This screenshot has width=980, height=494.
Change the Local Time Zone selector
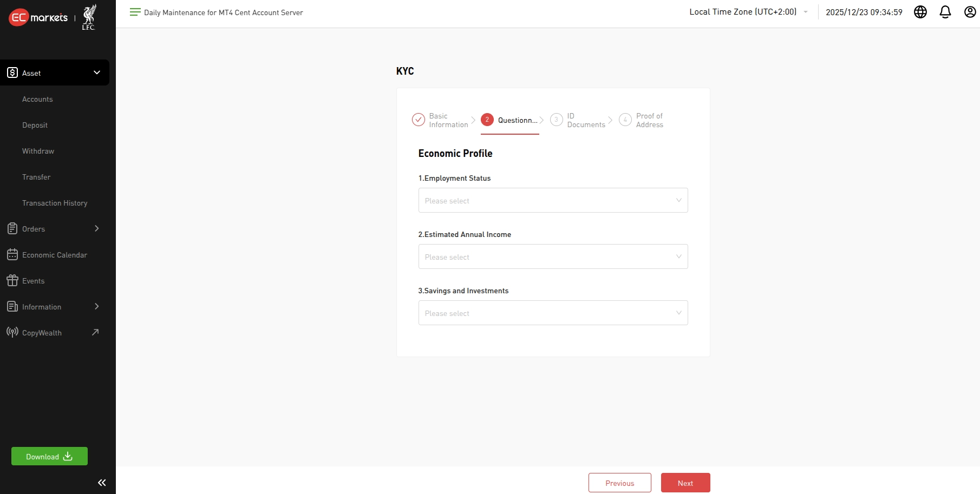[x=748, y=12]
